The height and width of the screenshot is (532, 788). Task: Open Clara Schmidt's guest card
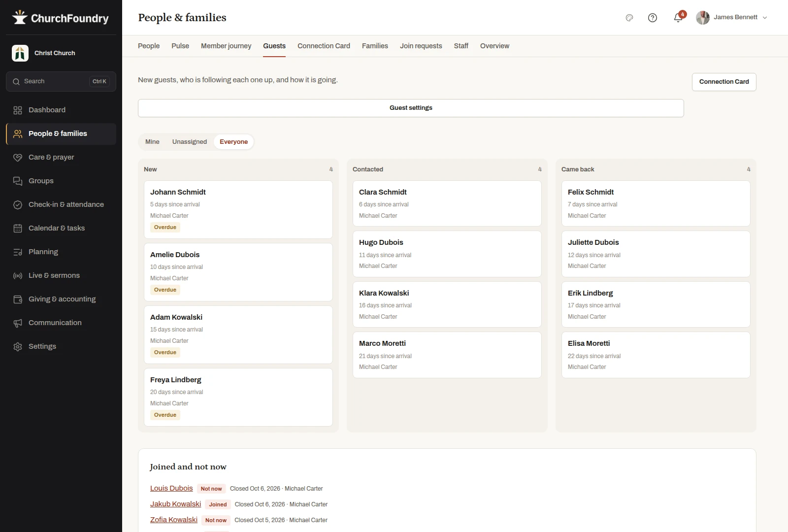click(x=447, y=203)
